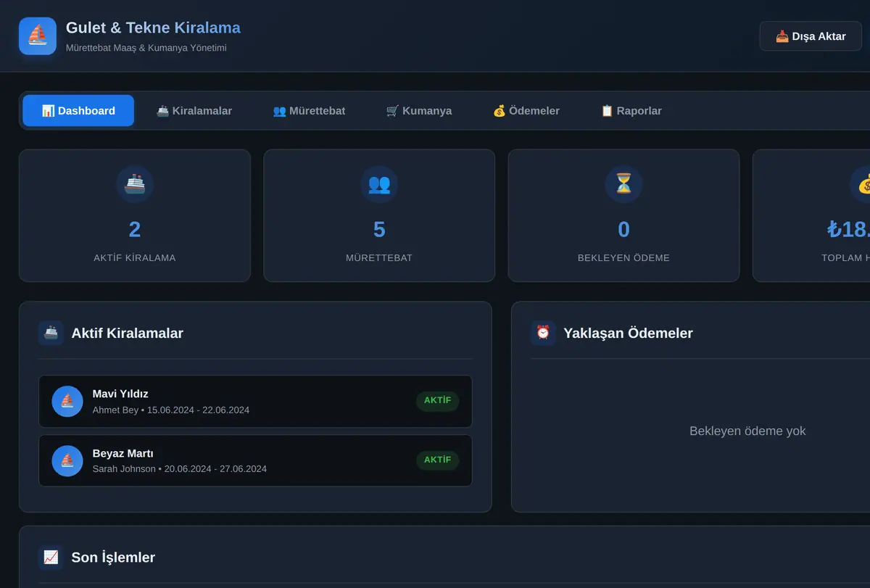870x588 pixels.
Task: Click the AKTİF badge on Beyaz Martı
Action: [437, 460]
